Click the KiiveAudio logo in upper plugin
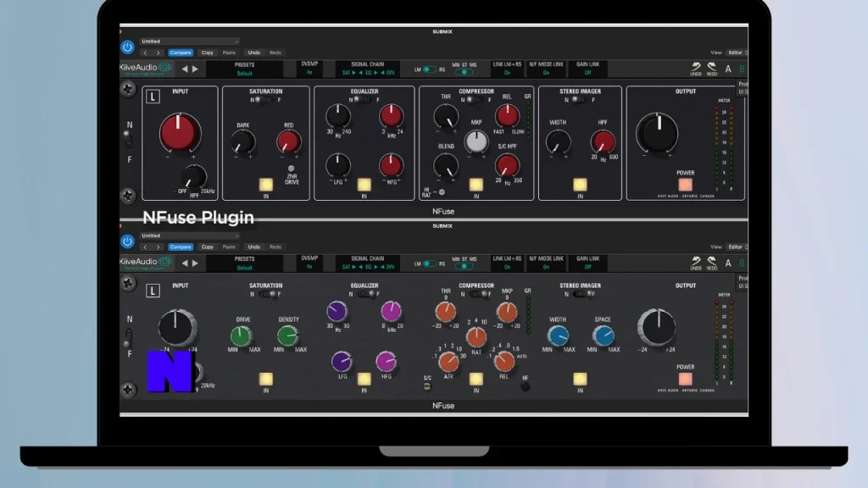 pos(146,69)
